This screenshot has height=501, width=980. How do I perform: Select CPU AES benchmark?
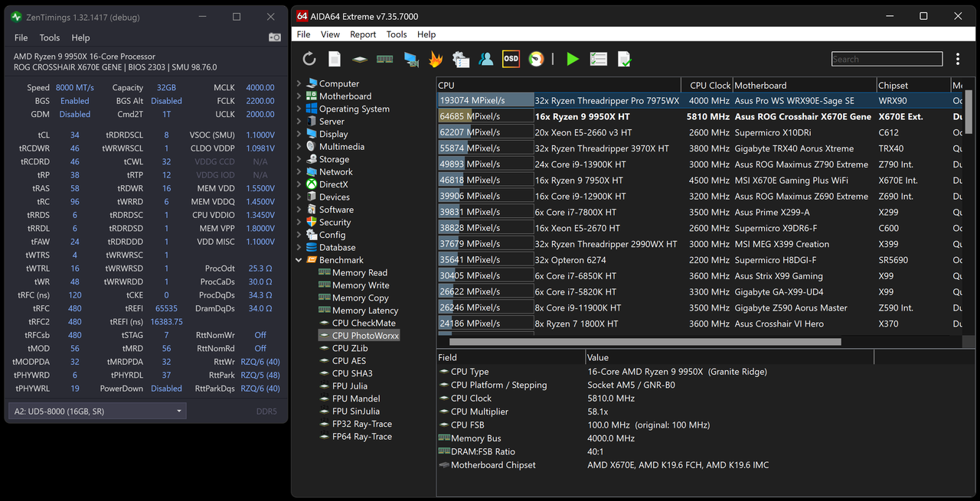(349, 360)
